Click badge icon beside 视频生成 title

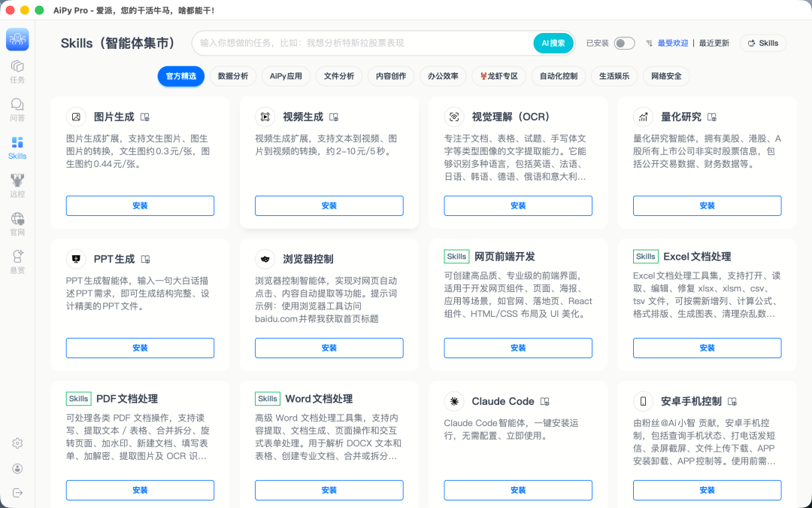(x=334, y=117)
